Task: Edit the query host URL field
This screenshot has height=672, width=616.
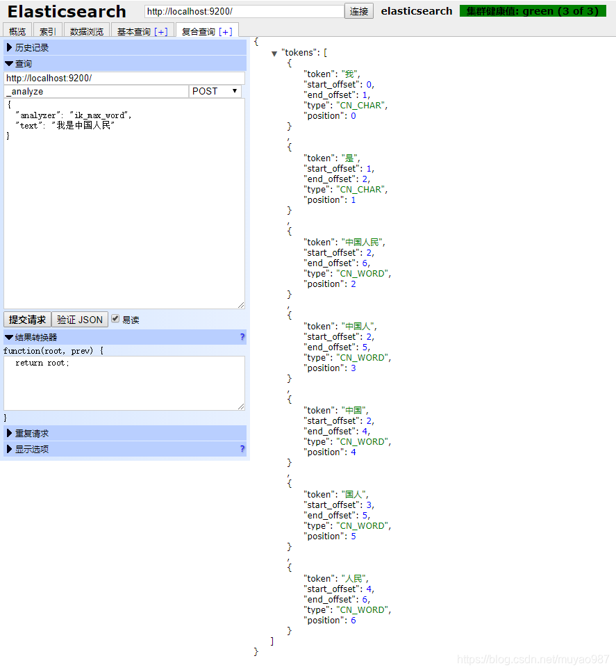Action: coord(124,78)
